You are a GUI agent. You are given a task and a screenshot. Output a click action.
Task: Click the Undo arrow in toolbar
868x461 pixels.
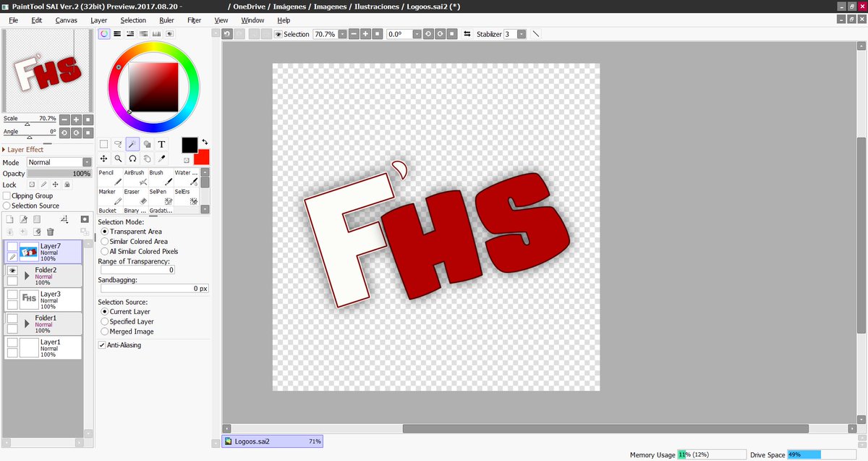[x=227, y=34]
